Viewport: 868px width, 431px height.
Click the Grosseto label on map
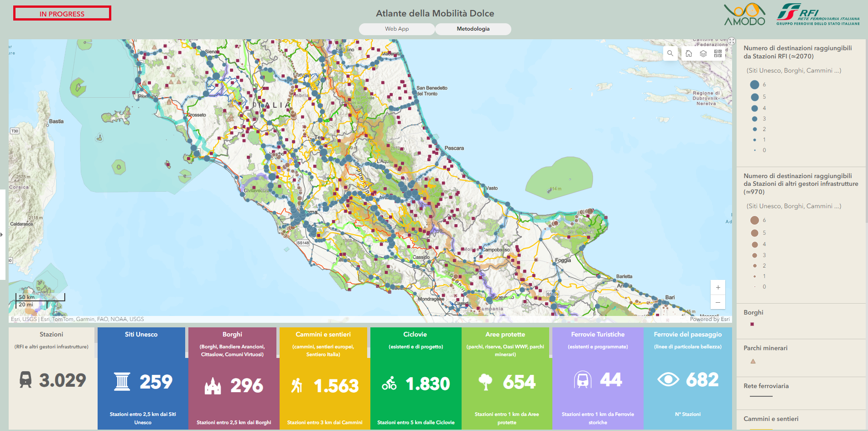197,115
